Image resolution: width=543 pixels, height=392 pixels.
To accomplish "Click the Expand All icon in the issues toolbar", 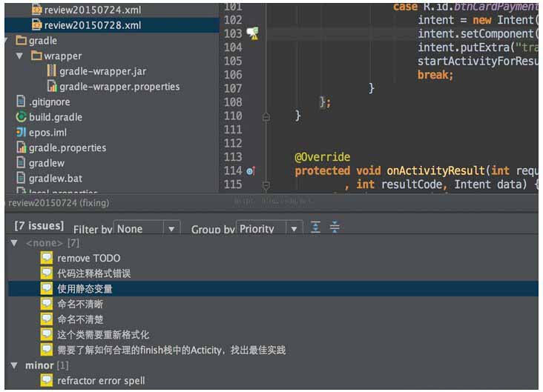I will coord(315,228).
